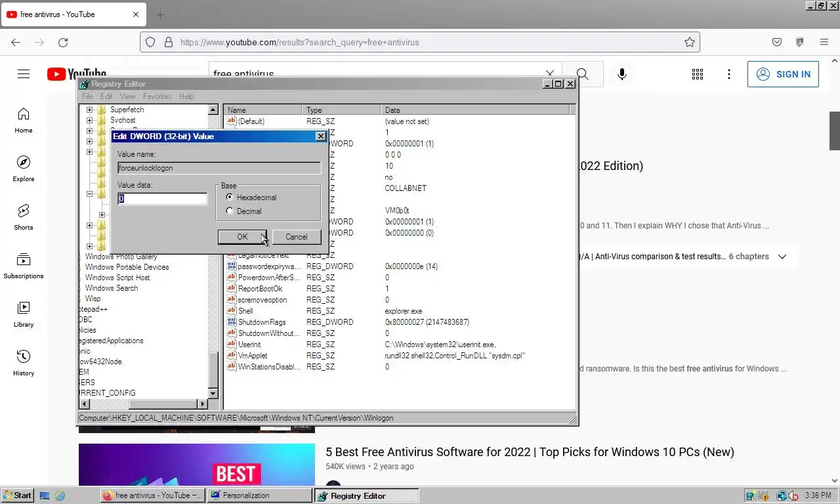Select the ShutdownFlags registry value
The height and width of the screenshot is (504, 840).
click(x=262, y=322)
